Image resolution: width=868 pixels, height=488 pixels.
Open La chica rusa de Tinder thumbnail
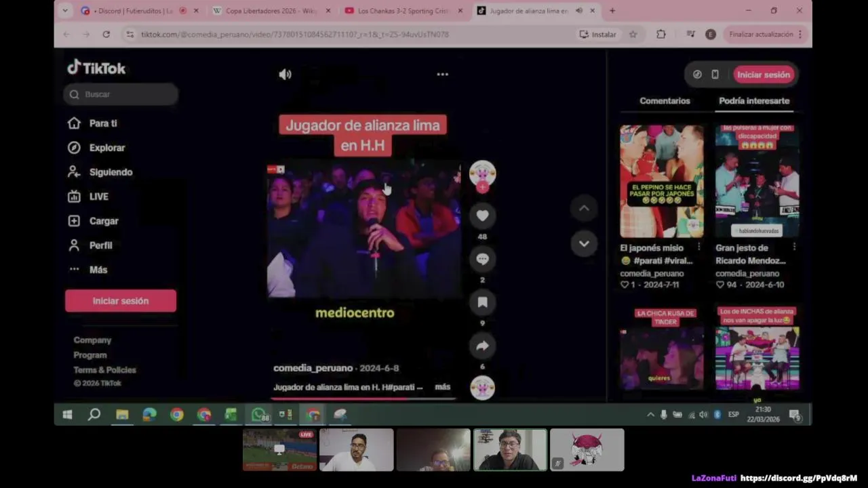pos(662,348)
